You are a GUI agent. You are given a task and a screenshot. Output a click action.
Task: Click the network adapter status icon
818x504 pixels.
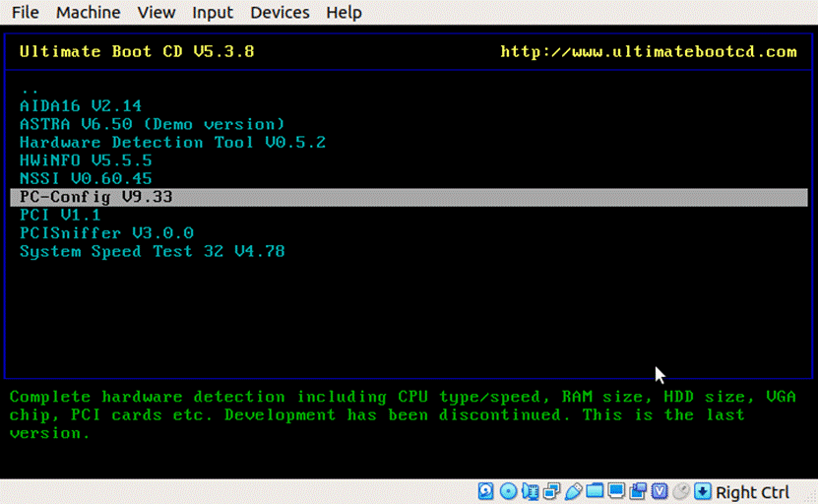tap(551, 491)
